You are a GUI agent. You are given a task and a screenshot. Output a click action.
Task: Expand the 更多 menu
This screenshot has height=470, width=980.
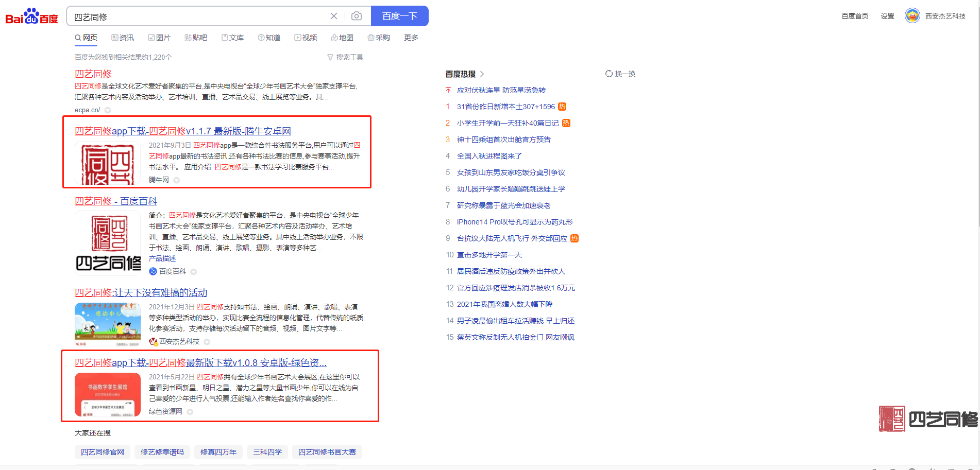click(411, 38)
